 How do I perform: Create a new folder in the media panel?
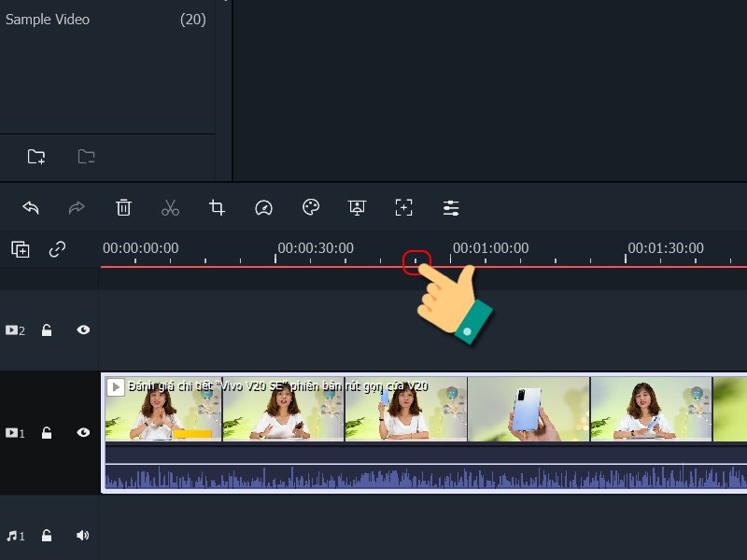(35, 156)
